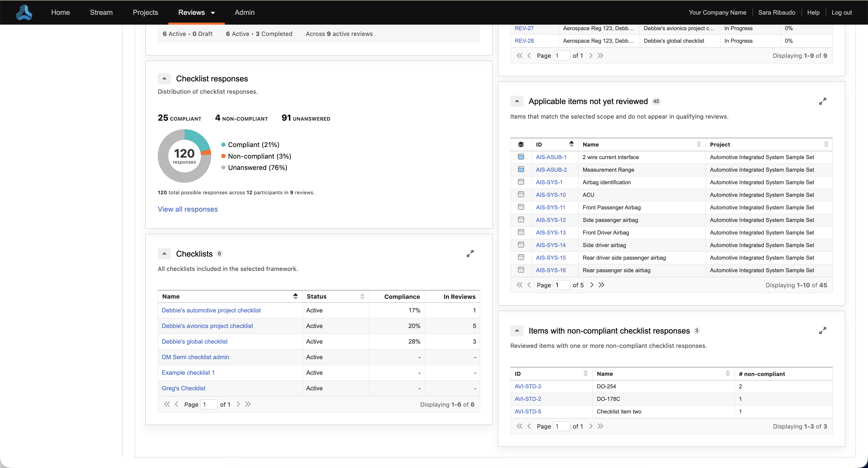Go to first page of applicable items
The width and height of the screenshot is (868, 468).
[x=519, y=285]
